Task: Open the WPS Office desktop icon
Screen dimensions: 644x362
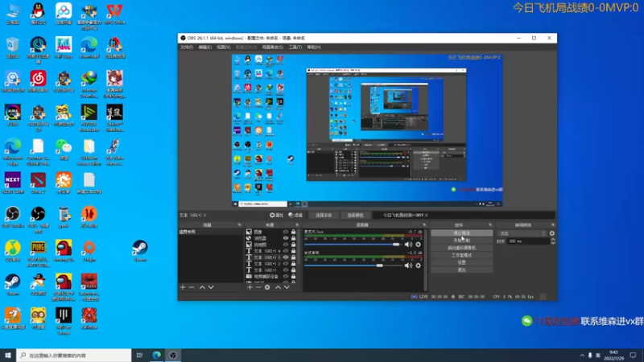Action: [114, 14]
